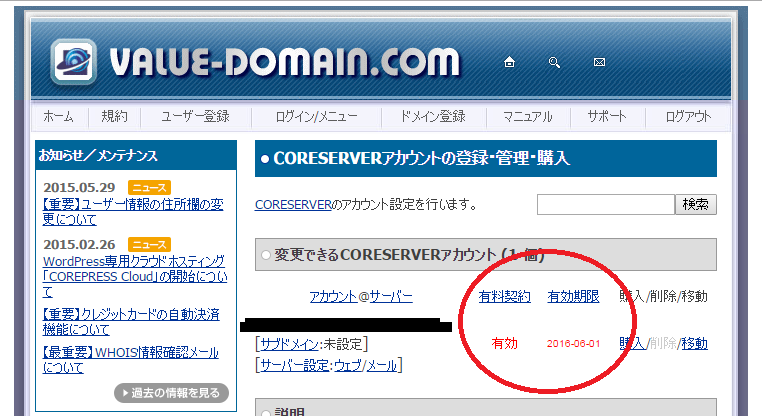Screen dimensions: 762x416
Task: Open the ホーム menu item
Action: pyautogui.click(x=58, y=117)
